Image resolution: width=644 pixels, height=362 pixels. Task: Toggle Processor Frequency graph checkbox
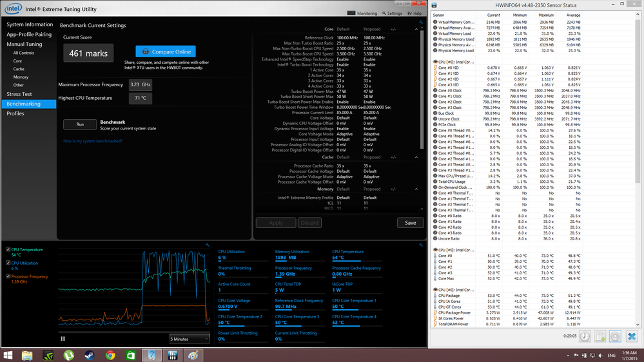(x=8, y=276)
